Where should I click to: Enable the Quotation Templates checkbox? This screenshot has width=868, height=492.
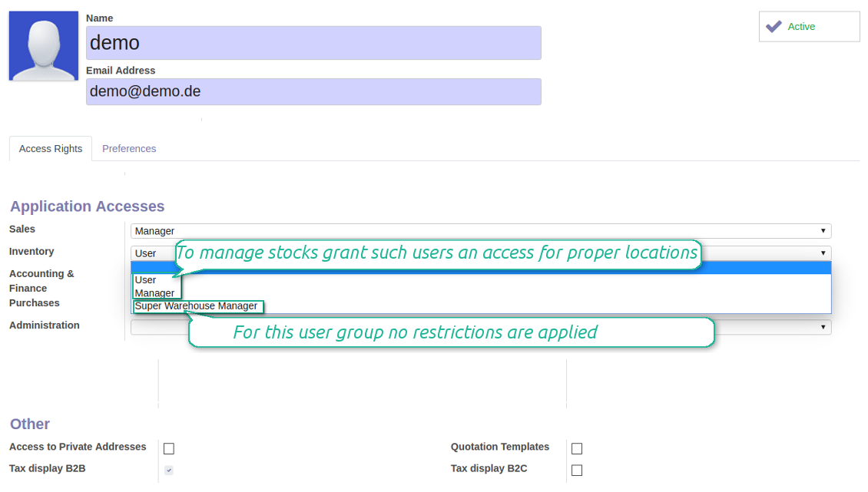click(x=577, y=448)
